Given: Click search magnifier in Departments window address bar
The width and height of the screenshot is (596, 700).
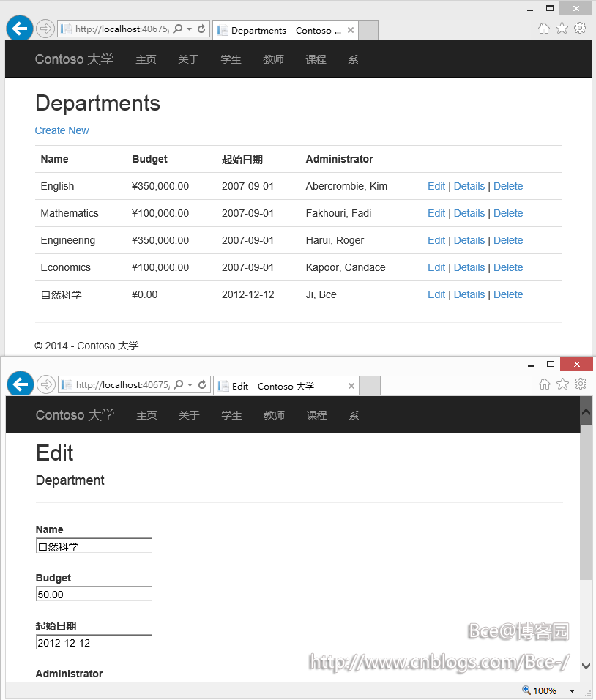Looking at the screenshot, I should [x=178, y=29].
